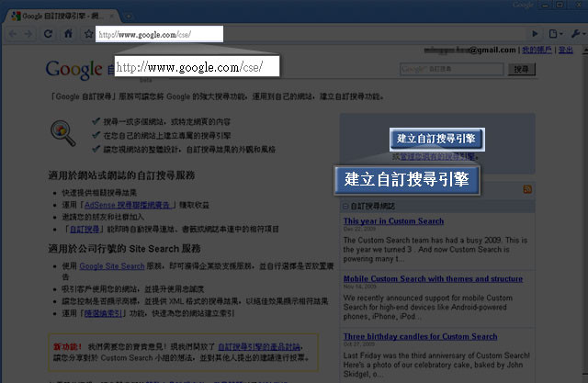Click the 搜尋 search button
This screenshot has height=383, width=588.
[521, 69]
